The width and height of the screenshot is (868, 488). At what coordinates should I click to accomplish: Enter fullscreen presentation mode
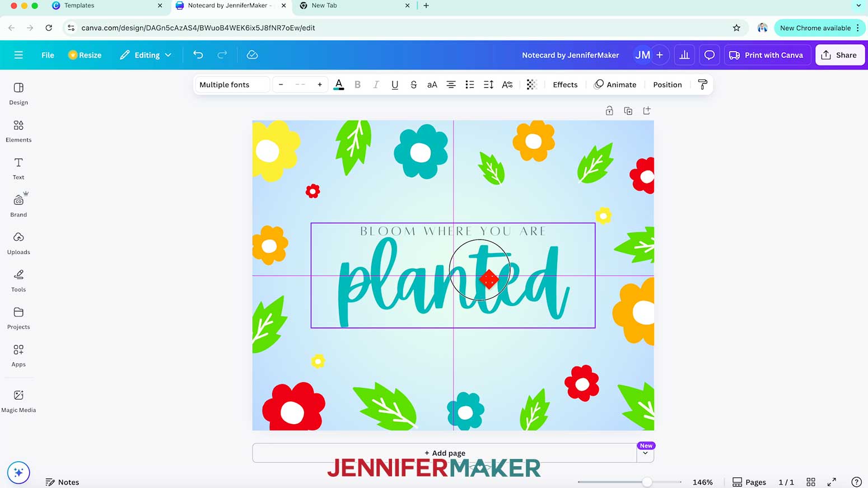coord(832,482)
